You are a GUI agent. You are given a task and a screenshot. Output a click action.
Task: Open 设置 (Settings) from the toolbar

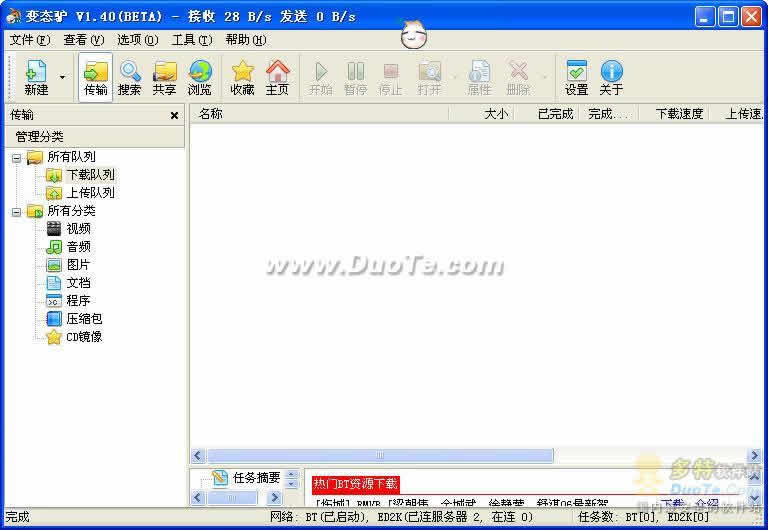576,77
